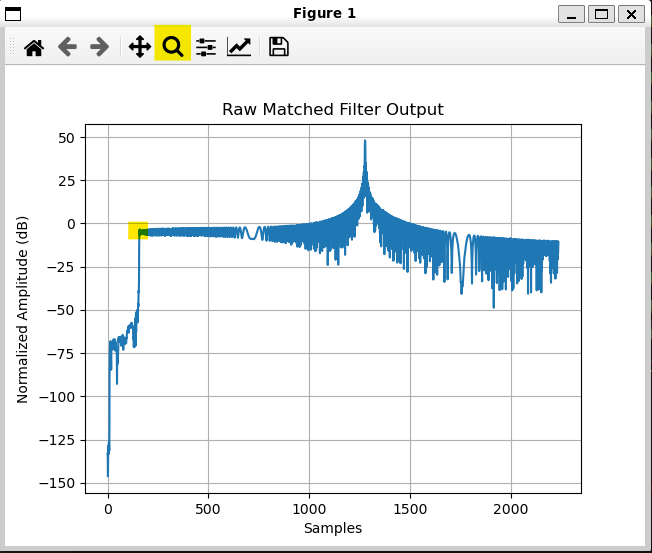Screen dimensions: 652x553
Task: Click the x-axis tick label '1500'
Action: point(410,509)
